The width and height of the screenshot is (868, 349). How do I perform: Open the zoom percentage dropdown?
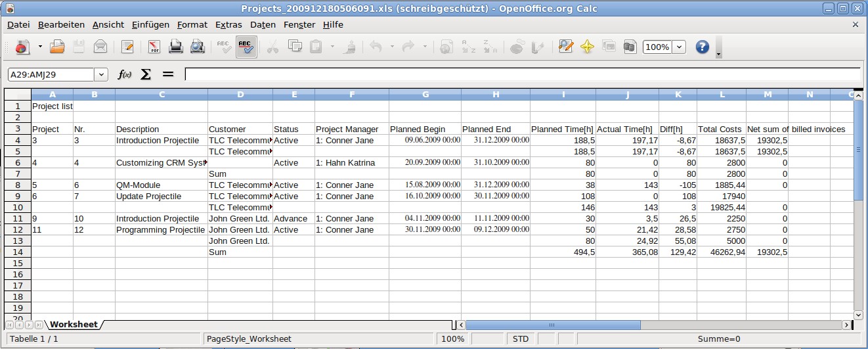tap(678, 47)
